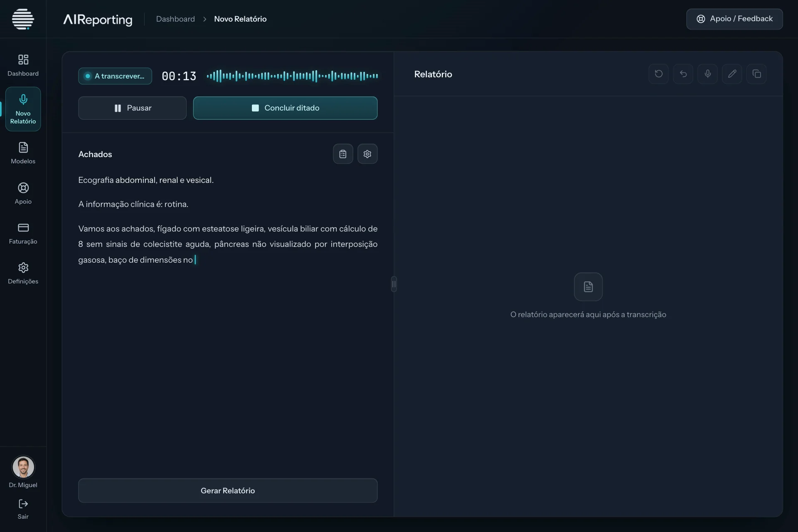Open Definições in the sidebar
The height and width of the screenshot is (532, 798).
pos(23,273)
